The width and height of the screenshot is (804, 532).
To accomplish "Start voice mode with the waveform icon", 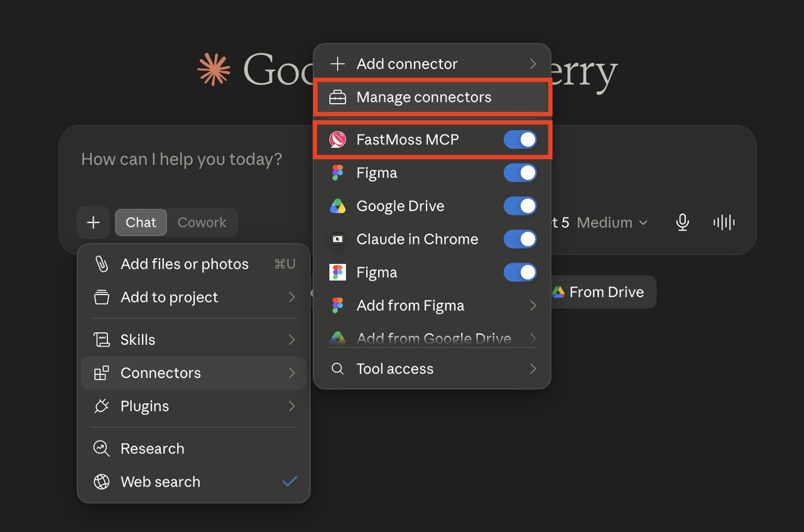I will pos(724,222).
